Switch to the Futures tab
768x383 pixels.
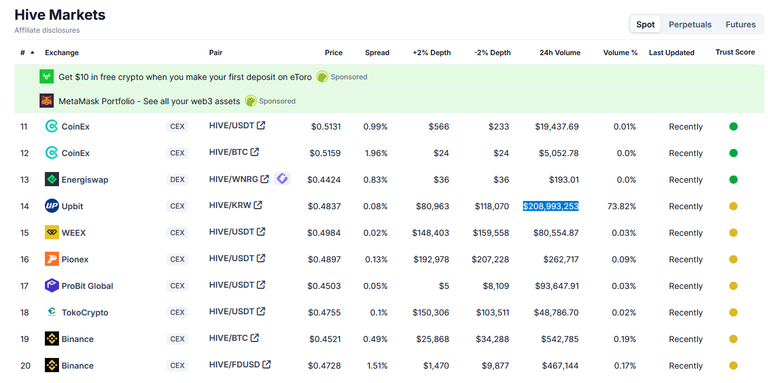click(x=740, y=24)
